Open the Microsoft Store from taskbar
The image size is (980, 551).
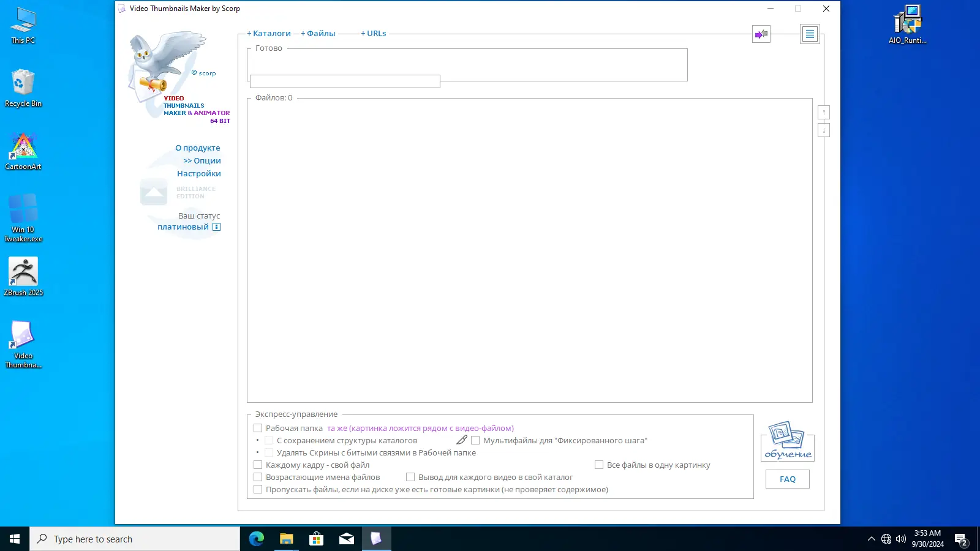point(316,539)
